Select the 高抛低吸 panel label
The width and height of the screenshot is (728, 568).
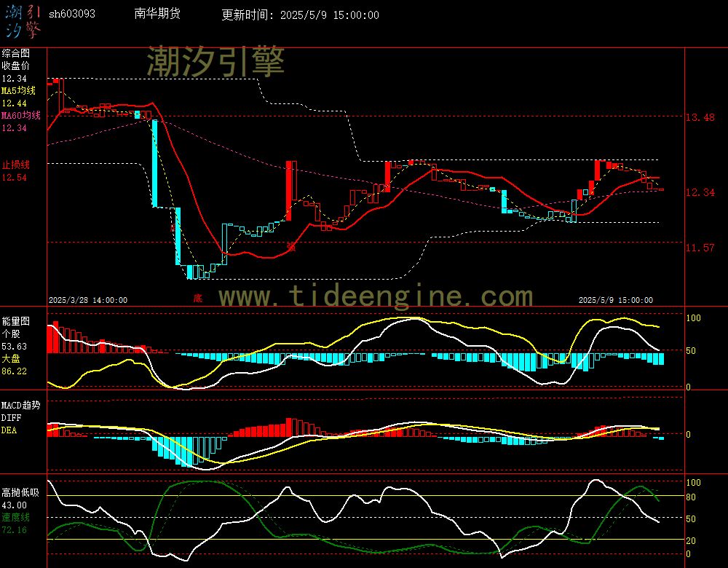pyautogui.click(x=21, y=492)
